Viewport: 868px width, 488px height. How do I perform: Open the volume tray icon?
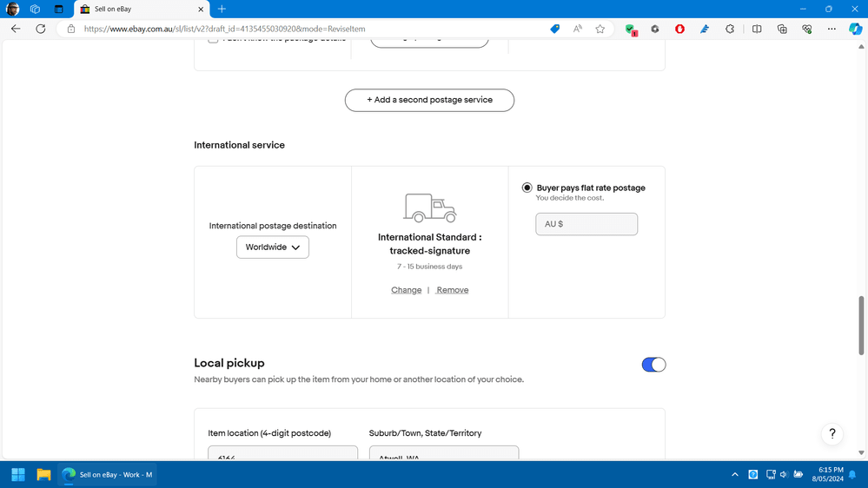[784, 475]
